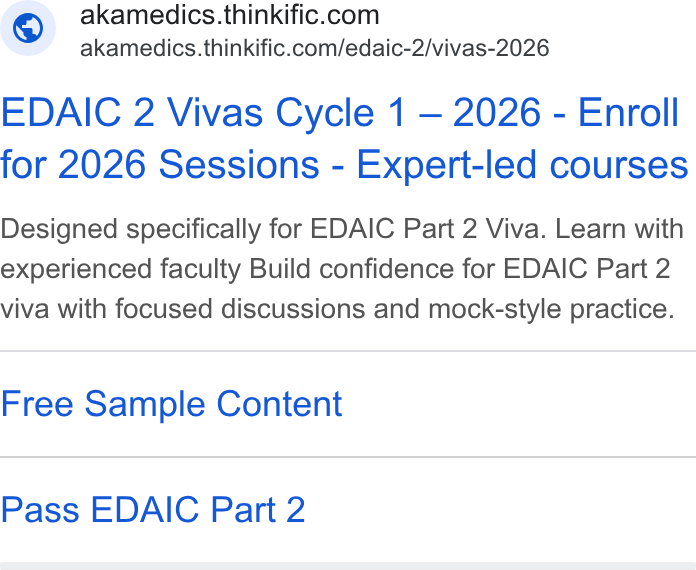Visit the full akamedics.thinkific.com/edaic-2 URL line
The width and height of the screenshot is (696, 570).
315,48
